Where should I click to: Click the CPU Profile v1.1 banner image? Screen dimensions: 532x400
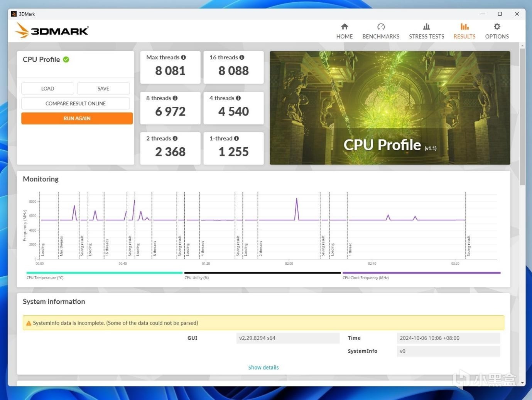point(390,108)
